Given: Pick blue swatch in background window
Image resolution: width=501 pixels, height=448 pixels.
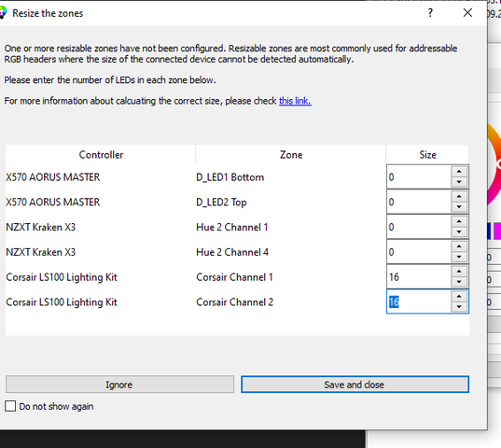Looking at the screenshot, I should pyautogui.click(x=489, y=231).
